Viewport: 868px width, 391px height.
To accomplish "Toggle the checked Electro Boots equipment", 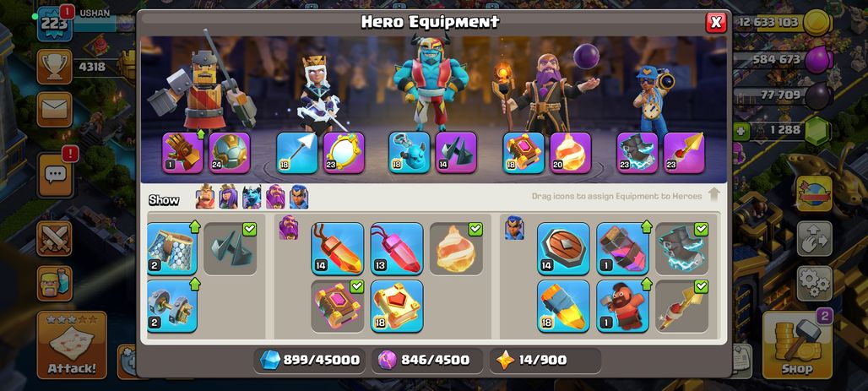I will [x=682, y=248].
